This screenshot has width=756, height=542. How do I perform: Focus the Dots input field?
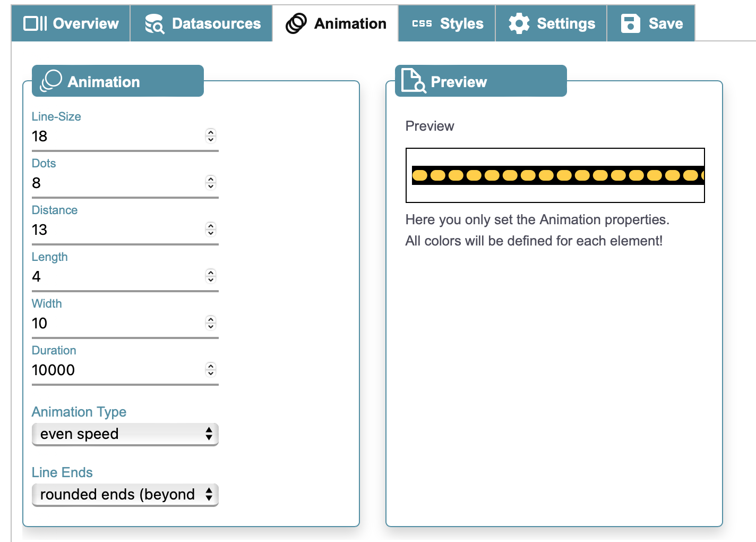125,183
